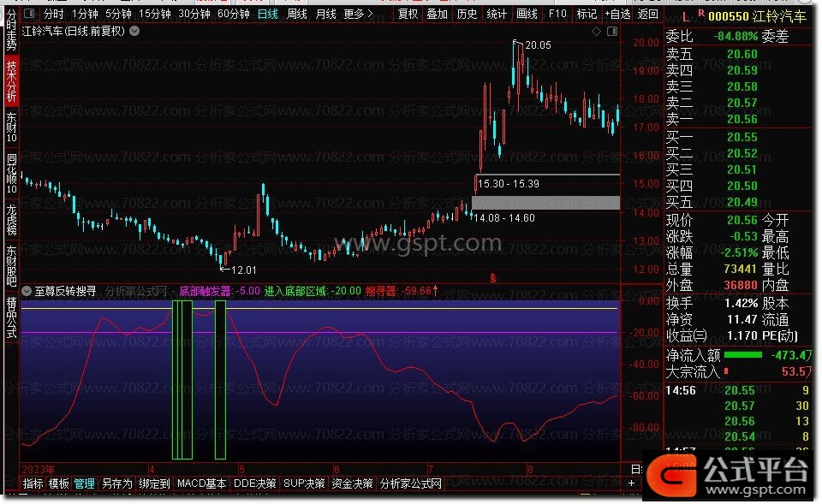822x504 pixels.
Task: Open the 精品公式 side tab
Action: pyautogui.click(x=11, y=317)
